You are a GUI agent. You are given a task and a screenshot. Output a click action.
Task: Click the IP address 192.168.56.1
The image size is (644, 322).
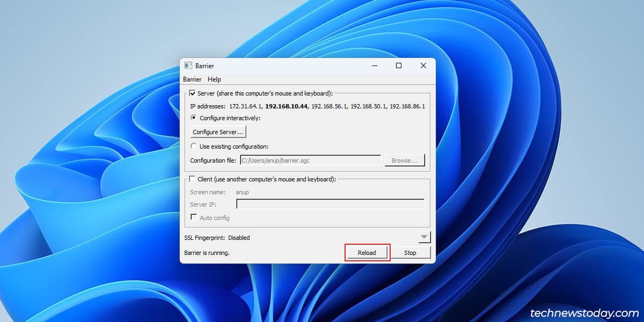click(329, 106)
